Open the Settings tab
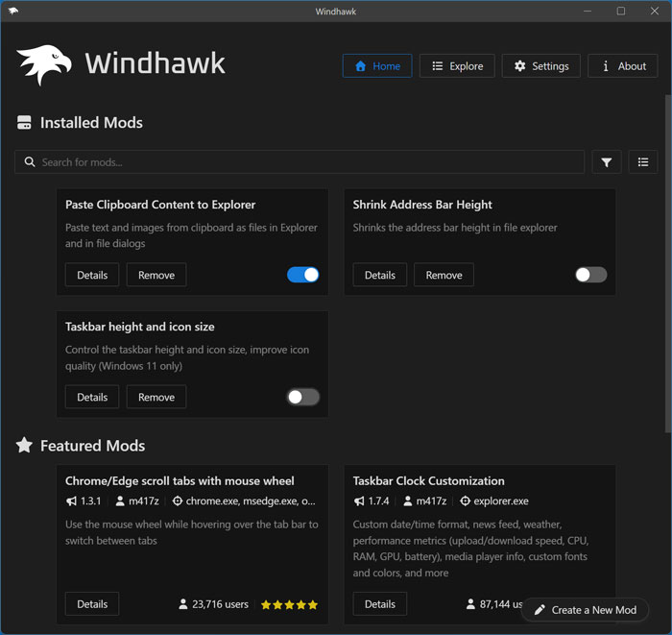The width and height of the screenshot is (672, 635). [x=541, y=66]
